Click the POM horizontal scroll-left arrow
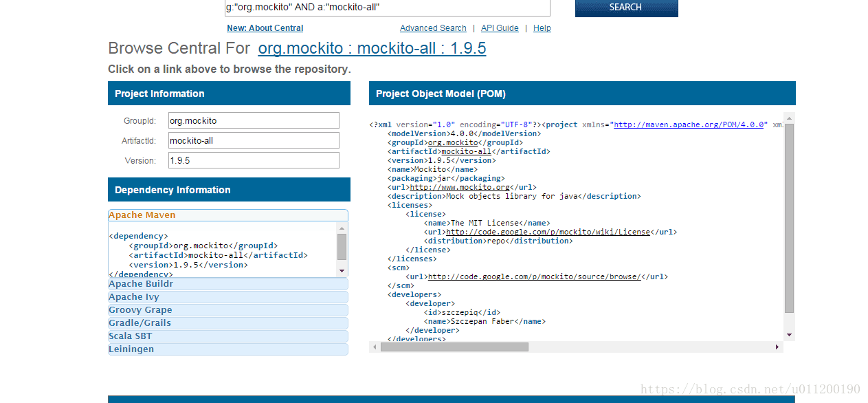This screenshot has width=868, height=403. (375, 347)
